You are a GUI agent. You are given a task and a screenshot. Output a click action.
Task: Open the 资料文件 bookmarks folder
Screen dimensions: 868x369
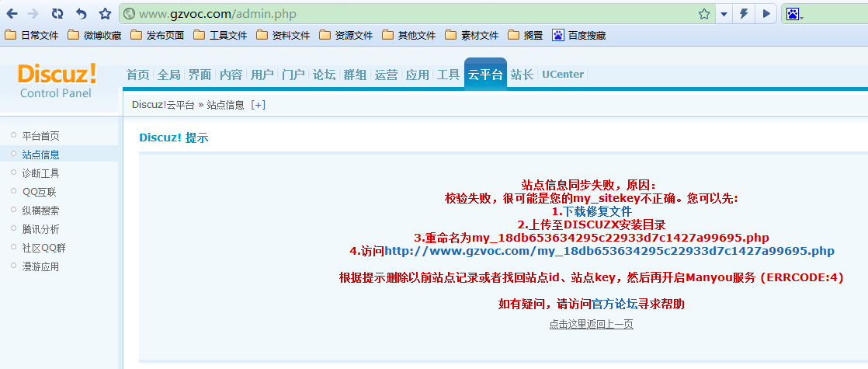(x=283, y=36)
